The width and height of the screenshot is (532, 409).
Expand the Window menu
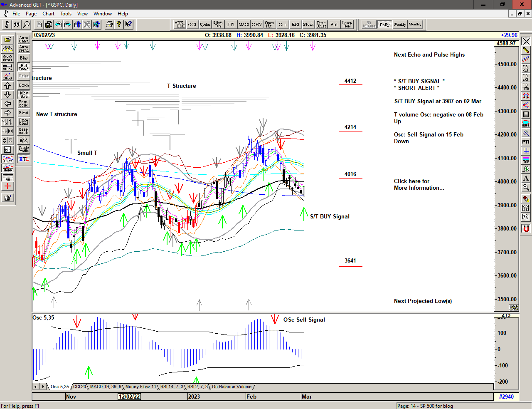coord(102,14)
